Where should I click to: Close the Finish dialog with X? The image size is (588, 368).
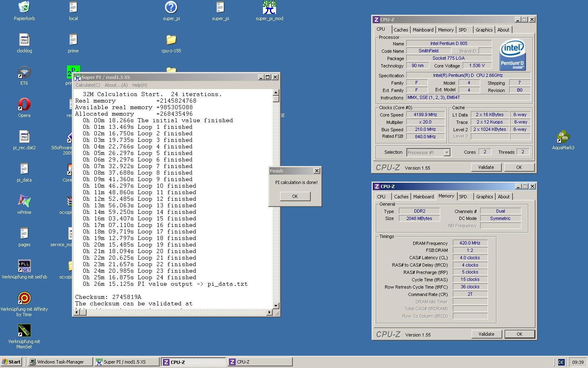coord(316,171)
